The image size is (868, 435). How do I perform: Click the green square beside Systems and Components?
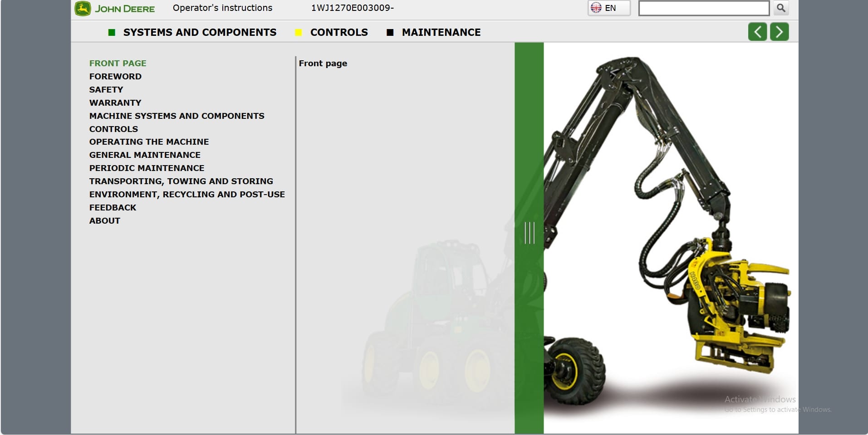pyautogui.click(x=112, y=32)
